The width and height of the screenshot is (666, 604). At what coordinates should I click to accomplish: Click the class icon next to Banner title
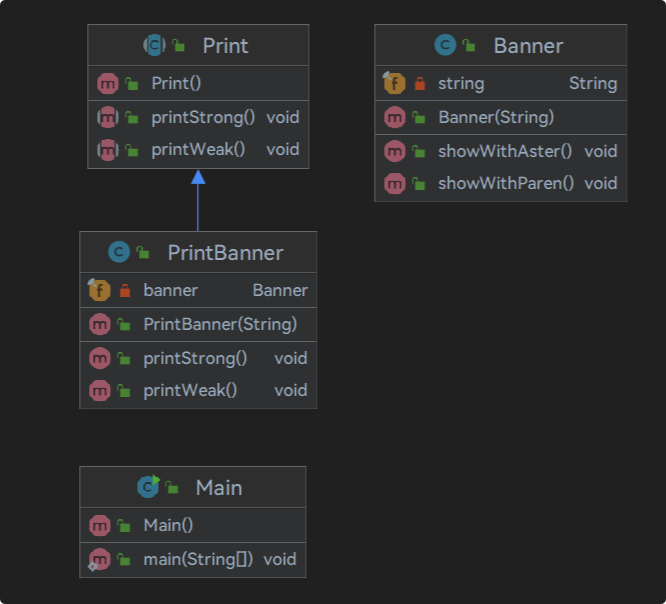[x=445, y=45]
